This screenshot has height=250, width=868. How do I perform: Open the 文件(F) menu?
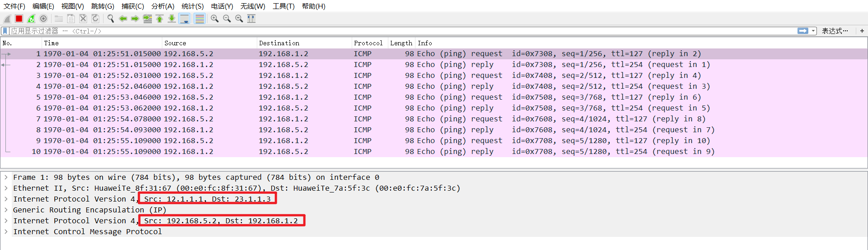point(14,6)
